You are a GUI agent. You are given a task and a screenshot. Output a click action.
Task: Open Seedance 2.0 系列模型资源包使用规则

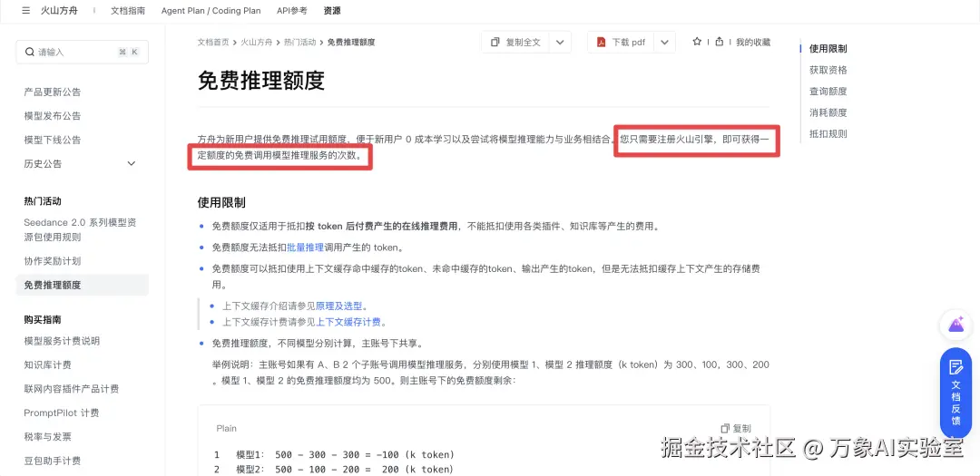pos(80,230)
